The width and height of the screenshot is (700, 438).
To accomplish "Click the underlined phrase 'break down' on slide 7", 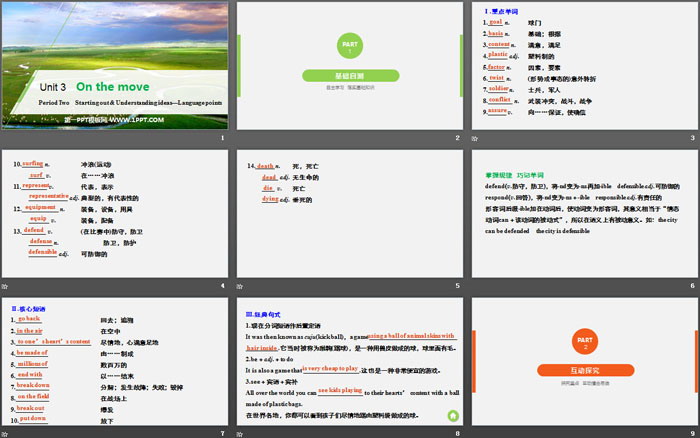I will pos(34,384).
